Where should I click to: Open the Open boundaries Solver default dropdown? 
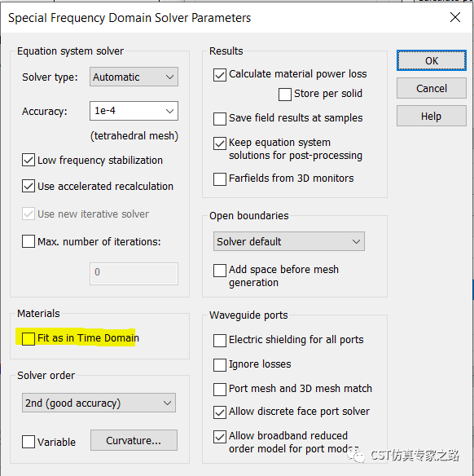tap(289, 241)
